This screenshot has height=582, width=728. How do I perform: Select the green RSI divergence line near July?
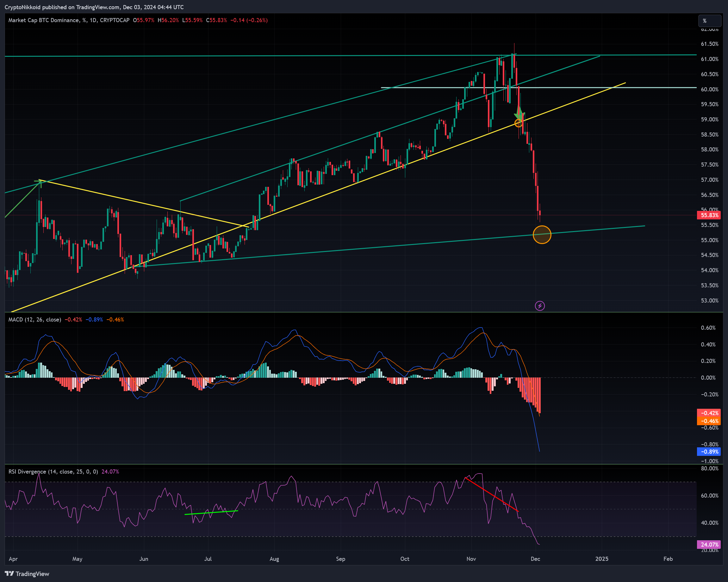[x=211, y=512]
